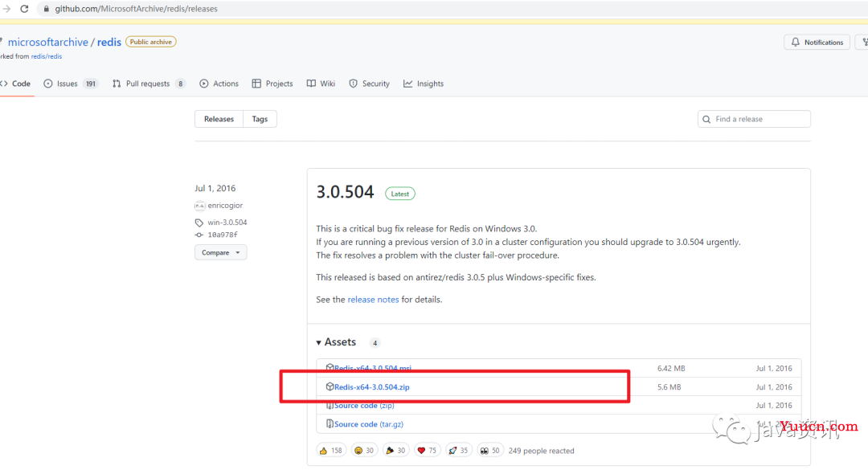
Task: Expand the Compare dropdown
Action: [221, 252]
